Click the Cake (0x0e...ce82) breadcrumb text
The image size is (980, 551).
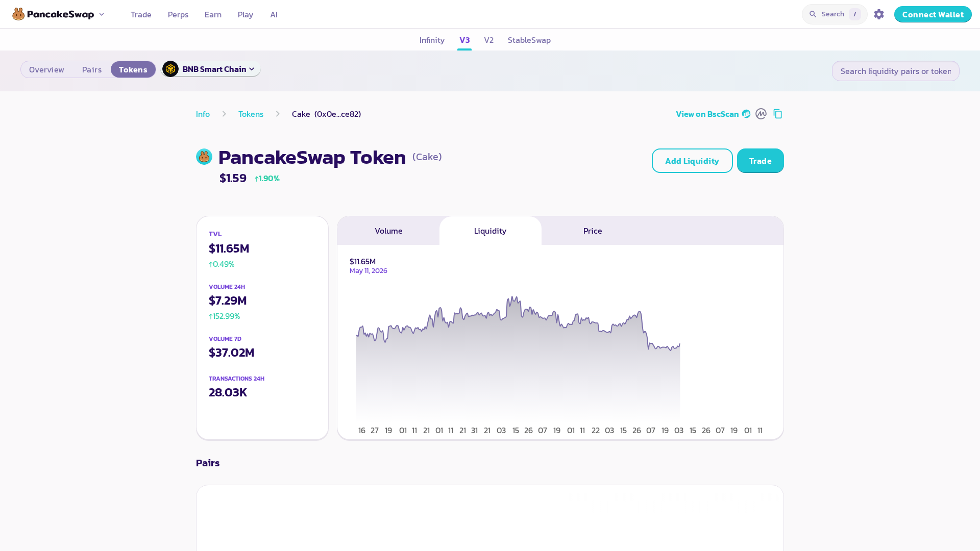327,114
